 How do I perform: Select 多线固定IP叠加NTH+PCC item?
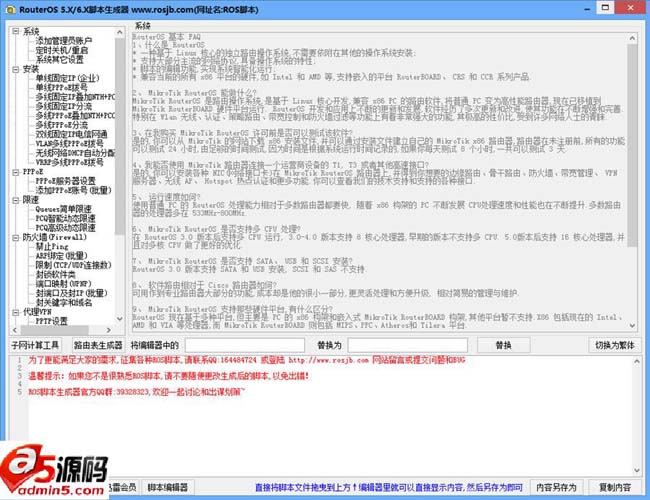point(75,97)
